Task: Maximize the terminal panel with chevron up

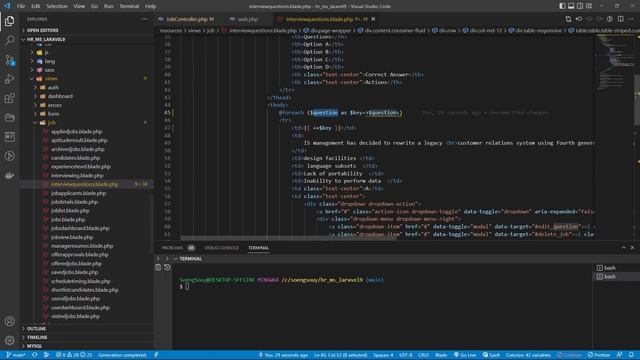Action: [623, 248]
